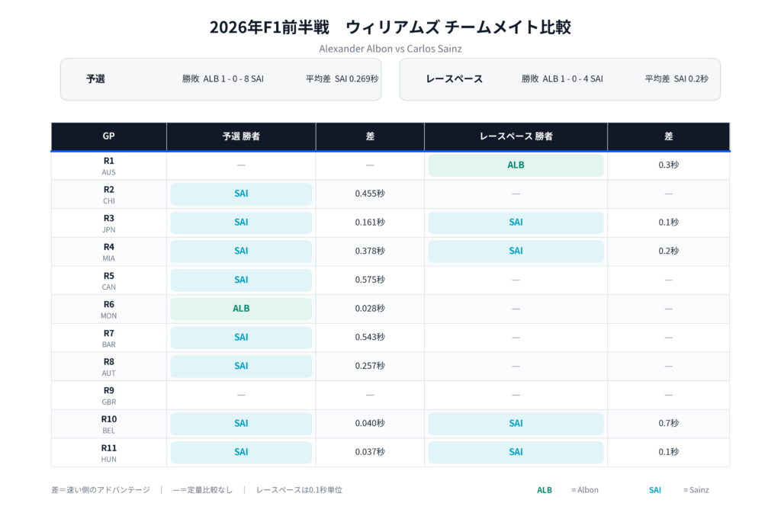Click the ALB legend label
The image size is (781, 532).
click(545, 490)
